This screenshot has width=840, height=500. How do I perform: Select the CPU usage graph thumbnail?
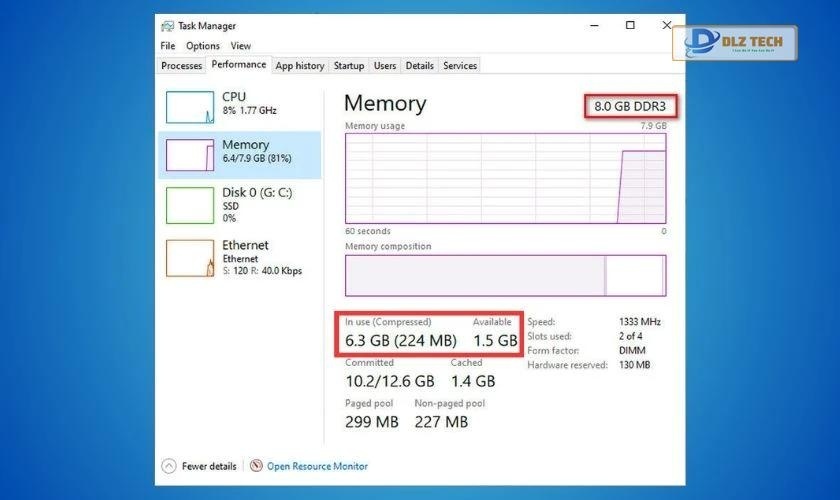coord(190,107)
